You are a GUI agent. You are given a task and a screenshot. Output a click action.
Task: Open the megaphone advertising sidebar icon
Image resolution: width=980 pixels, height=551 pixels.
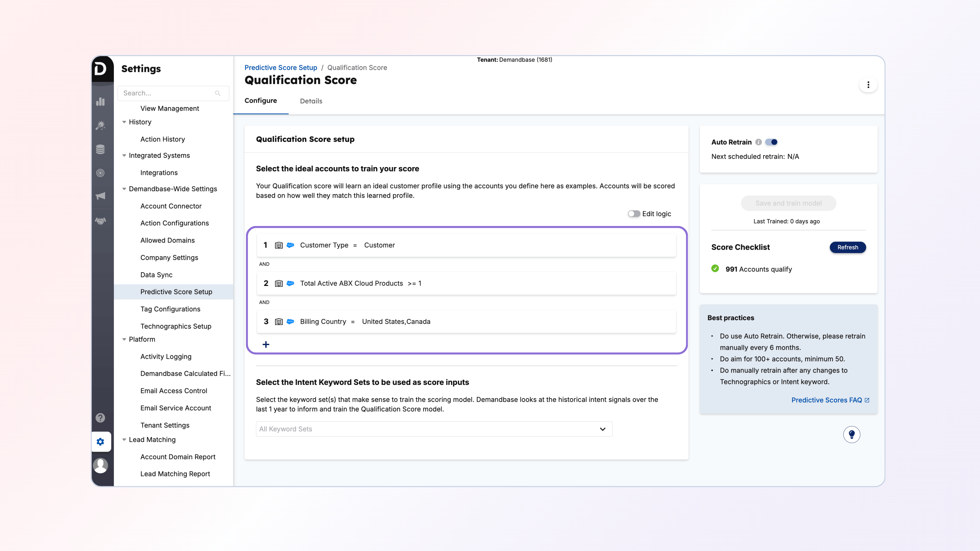101,196
